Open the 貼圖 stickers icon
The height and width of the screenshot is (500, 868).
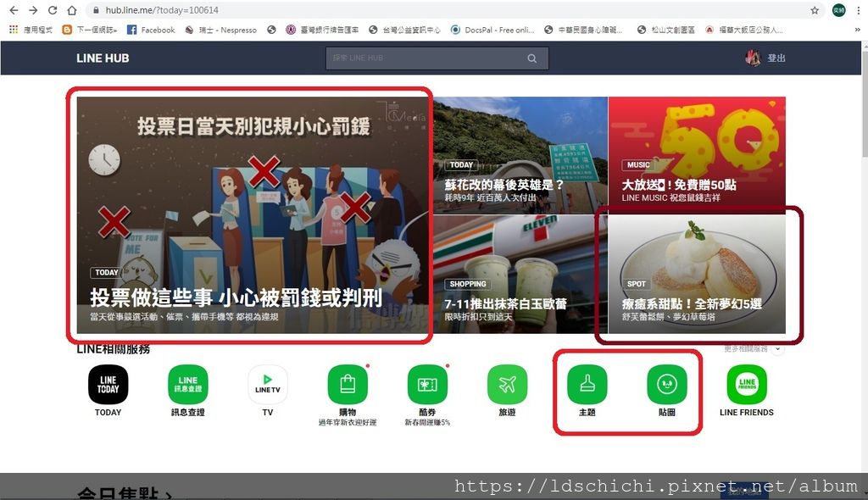[x=666, y=384]
